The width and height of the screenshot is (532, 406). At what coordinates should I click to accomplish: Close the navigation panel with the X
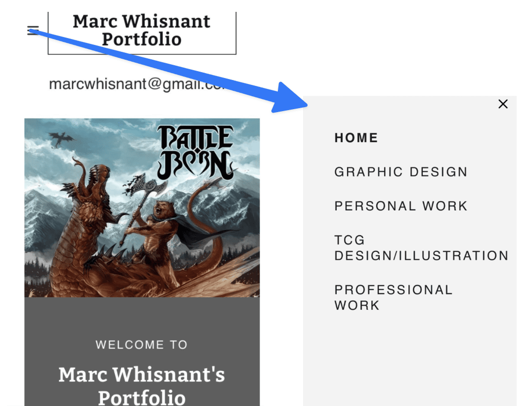(x=503, y=104)
